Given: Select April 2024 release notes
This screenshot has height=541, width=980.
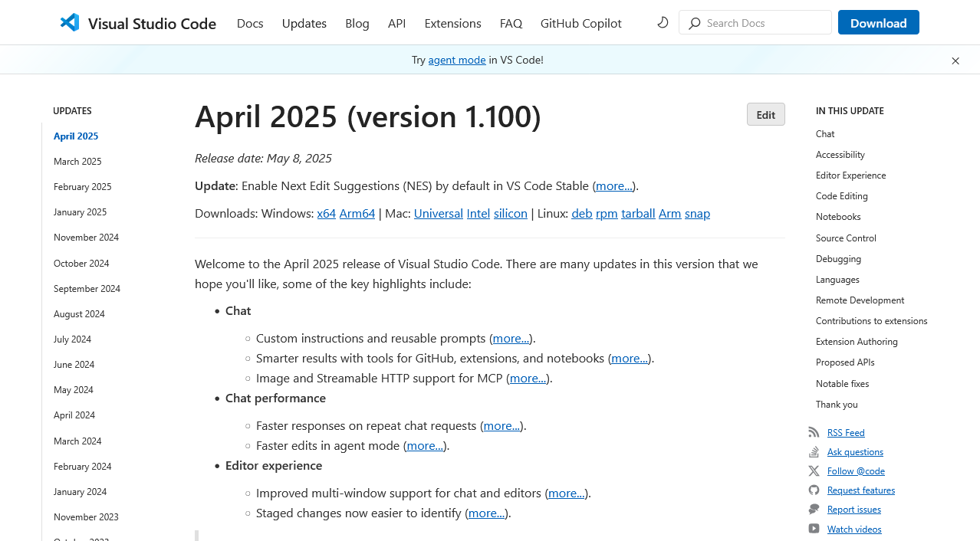Looking at the screenshot, I should coord(74,415).
